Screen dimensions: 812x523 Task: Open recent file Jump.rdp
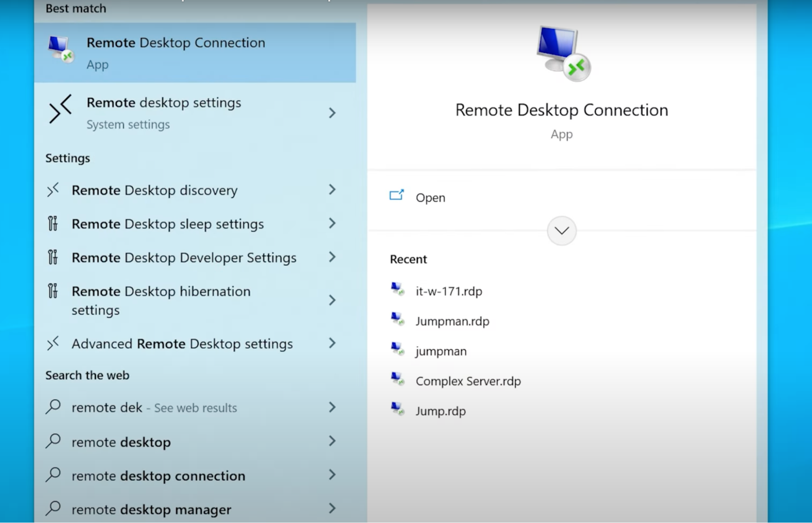point(441,411)
